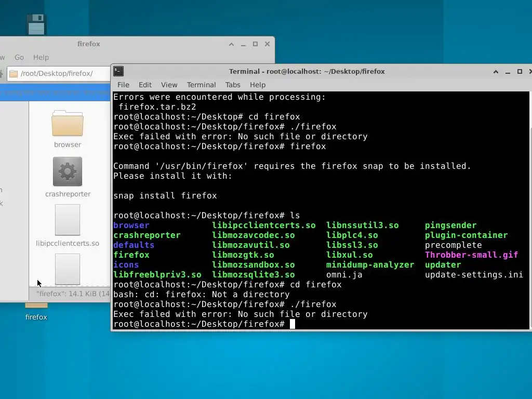The width and height of the screenshot is (532, 399).
Task: Open the Help menu in file manager
Action: click(x=41, y=57)
